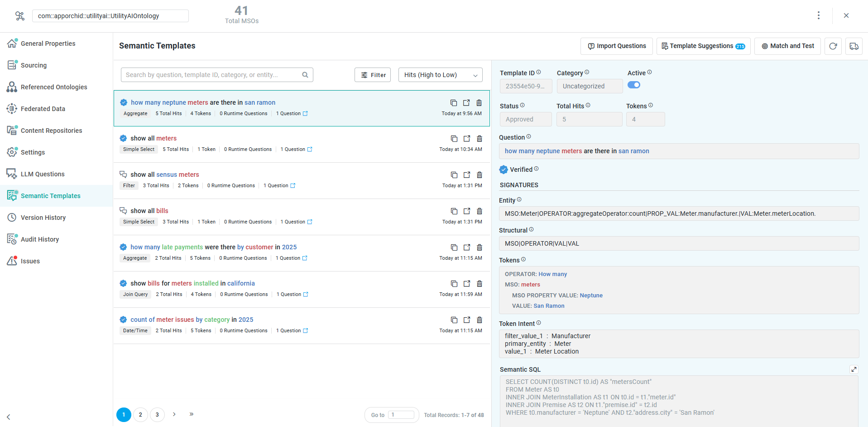Delete the 'show all bills' template

pos(480,211)
